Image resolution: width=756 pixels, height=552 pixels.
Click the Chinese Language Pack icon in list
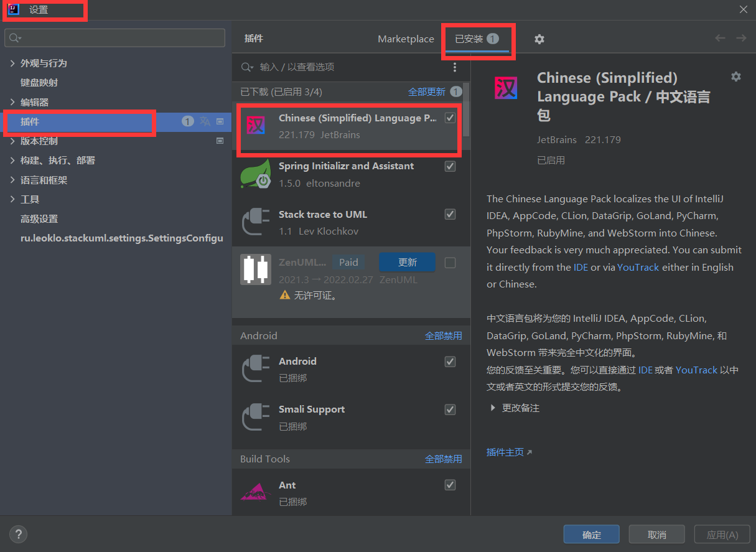point(255,126)
